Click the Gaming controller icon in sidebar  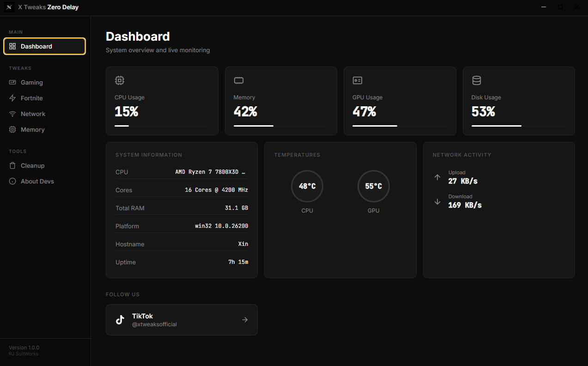(12, 82)
